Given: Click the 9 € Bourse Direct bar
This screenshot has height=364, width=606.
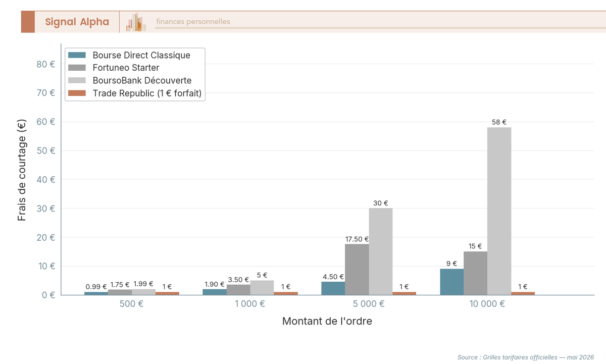Looking at the screenshot, I should (452, 282).
